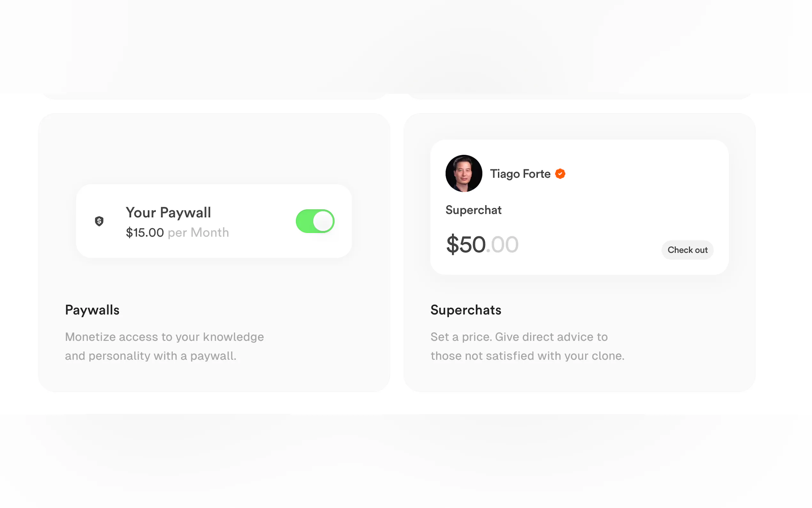Open Tiago Forte's profile avatar
The width and height of the screenshot is (812, 508).
tap(464, 173)
